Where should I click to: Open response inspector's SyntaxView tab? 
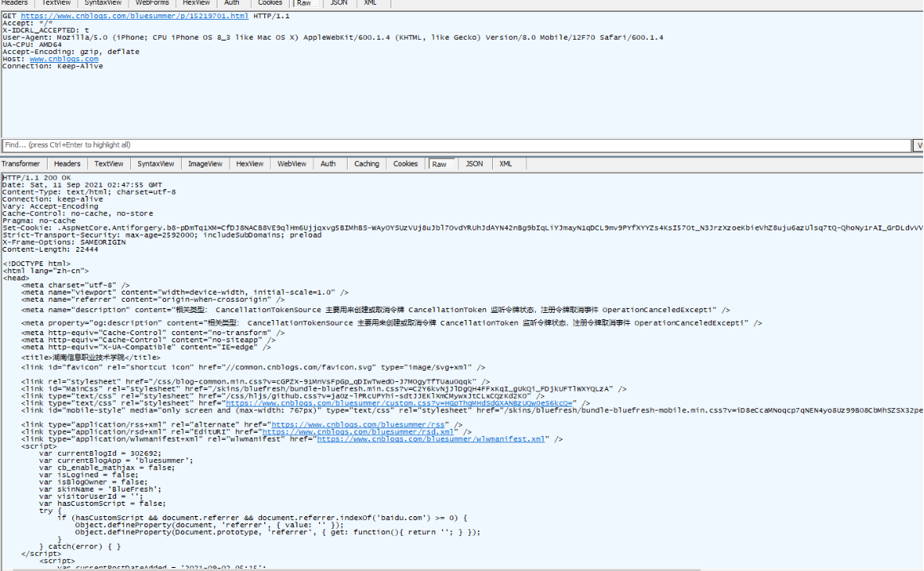click(156, 164)
